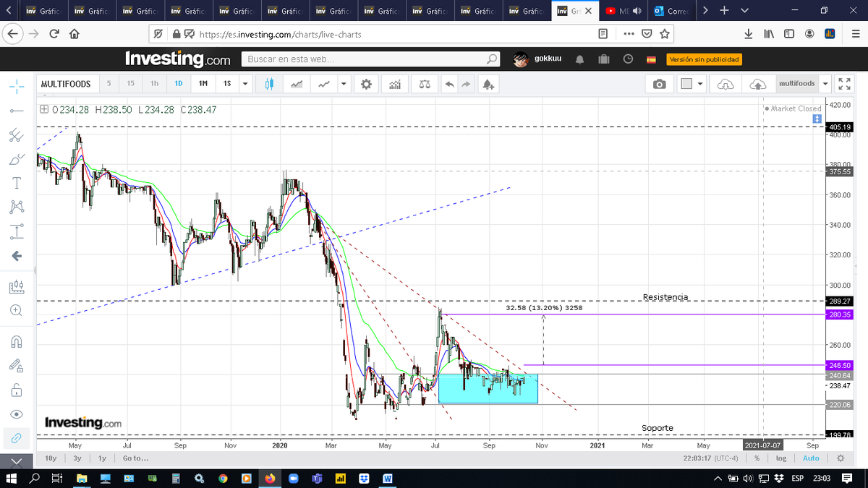
Task: Select the trend line drawing tool
Action: (x=16, y=111)
